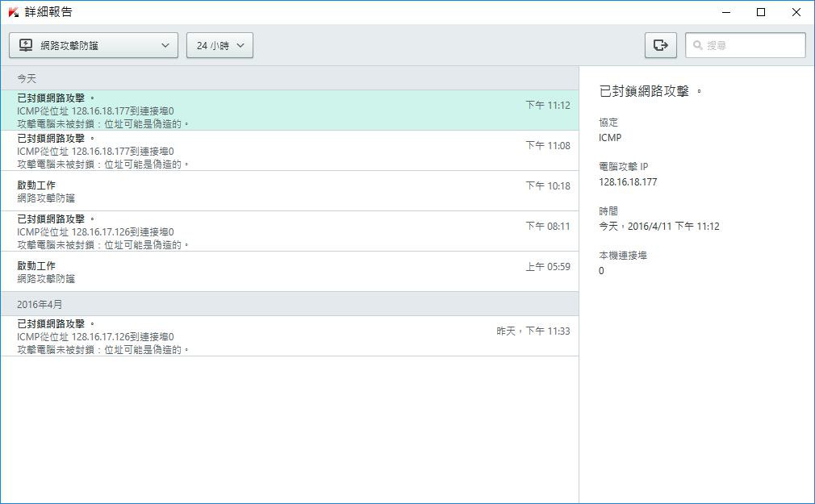The height and width of the screenshot is (504, 815).
Task: Click the export report icon button
Action: pos(661,45)
